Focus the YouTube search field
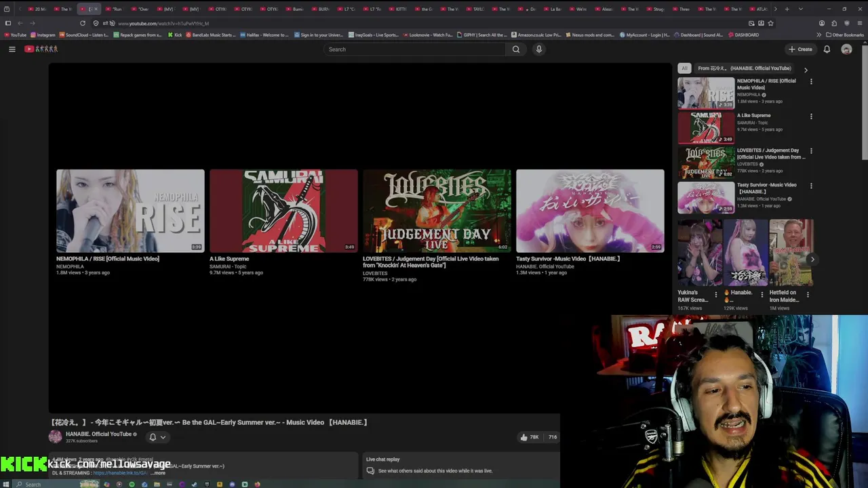The image size is (868, 488). (414, 49)
